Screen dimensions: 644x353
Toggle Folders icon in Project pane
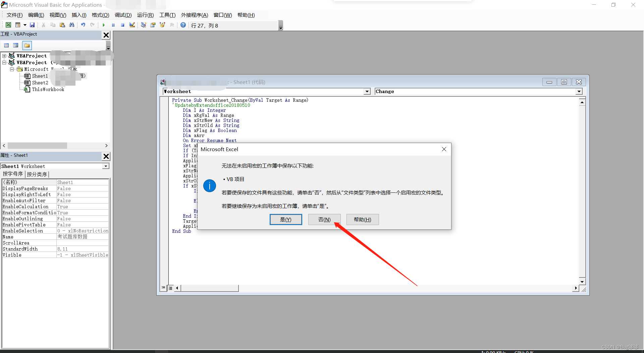[x=27, y=45]
